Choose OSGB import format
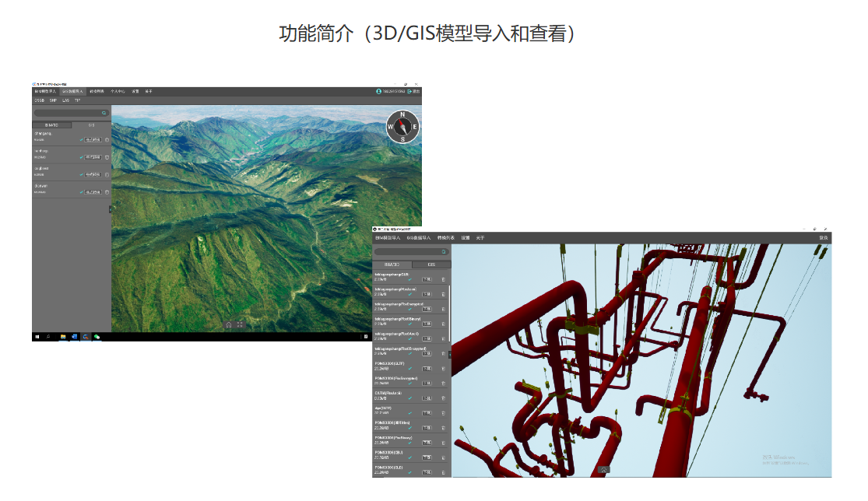 click(x=39, y=100)
